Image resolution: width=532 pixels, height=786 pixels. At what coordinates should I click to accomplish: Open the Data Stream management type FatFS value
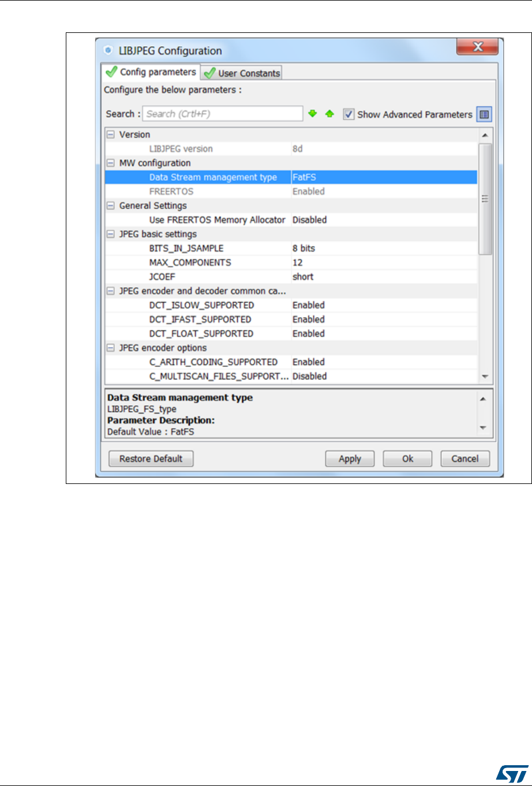tap(384, 177)
